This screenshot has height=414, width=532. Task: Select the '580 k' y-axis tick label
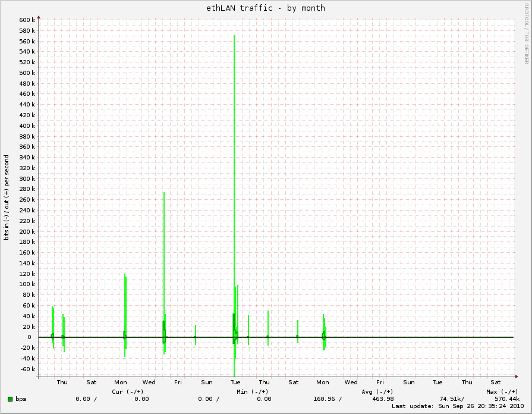point(27,30)
